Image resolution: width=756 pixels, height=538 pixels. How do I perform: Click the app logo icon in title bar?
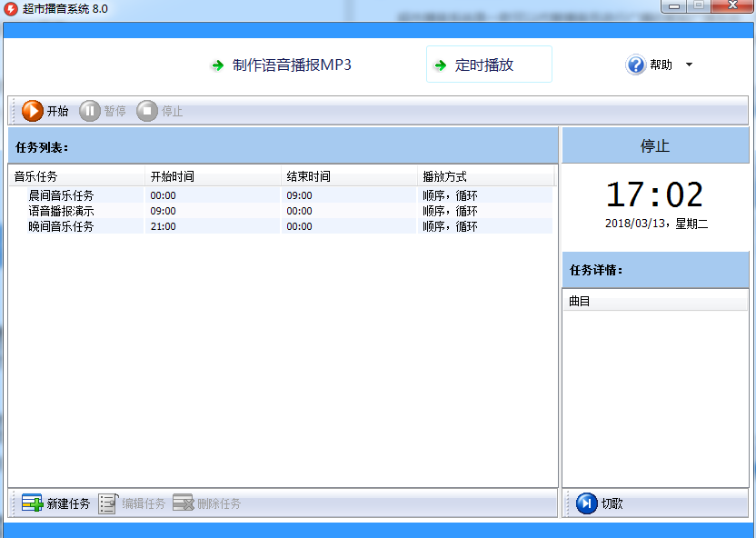(11, 9)
